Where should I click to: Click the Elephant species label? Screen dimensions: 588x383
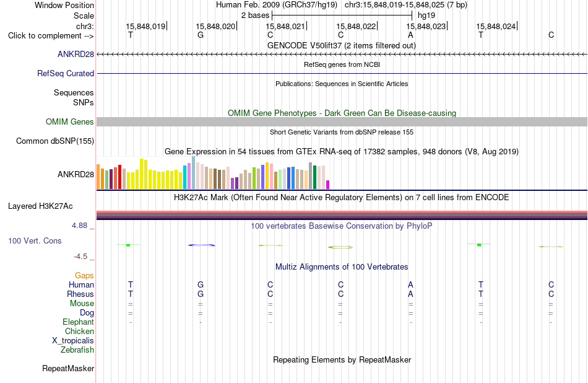click(79, 322)
